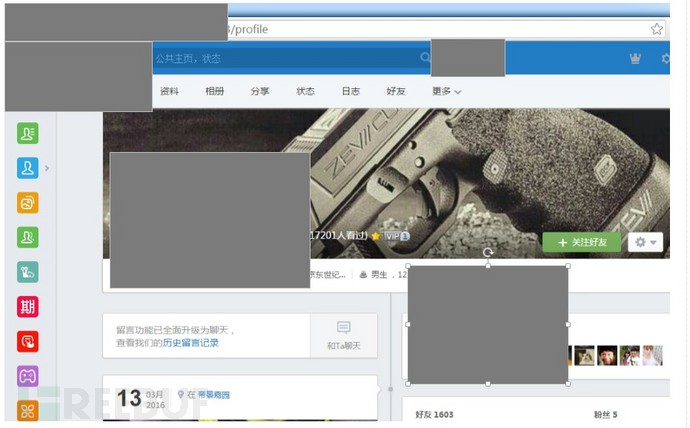Open the 历史留言记录 link
The image size is (690, 428).
pyautogui.click(x=191, y=343)
